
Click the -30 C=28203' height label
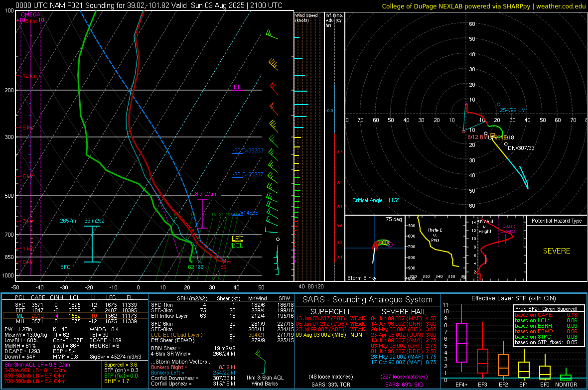tap(248, 150)
